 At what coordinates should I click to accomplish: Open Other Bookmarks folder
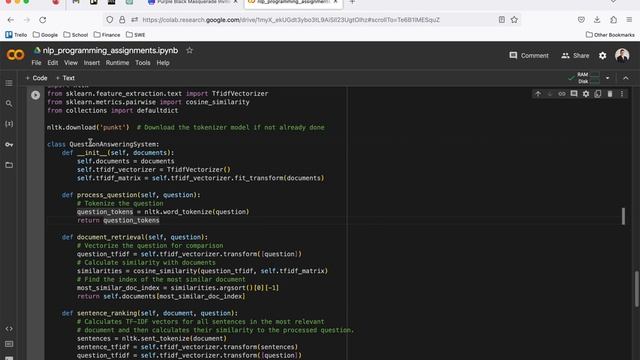point(610,35)
